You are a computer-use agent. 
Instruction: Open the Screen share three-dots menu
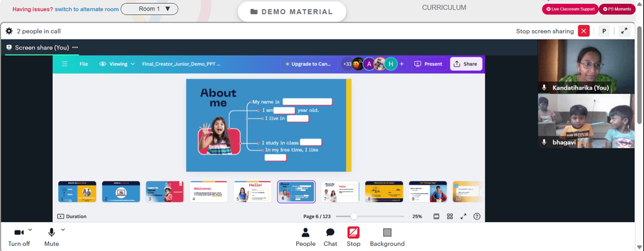tap(75, 48)
